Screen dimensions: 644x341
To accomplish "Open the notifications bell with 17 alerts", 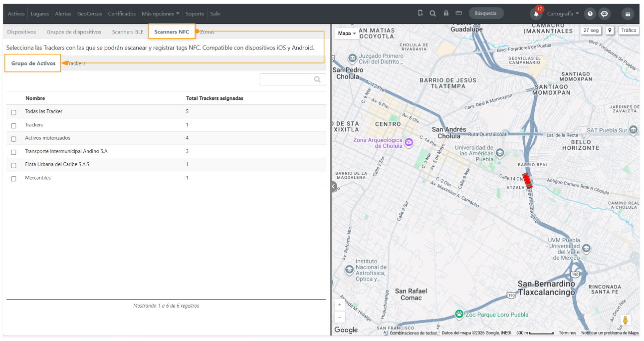I will point(536,13).
